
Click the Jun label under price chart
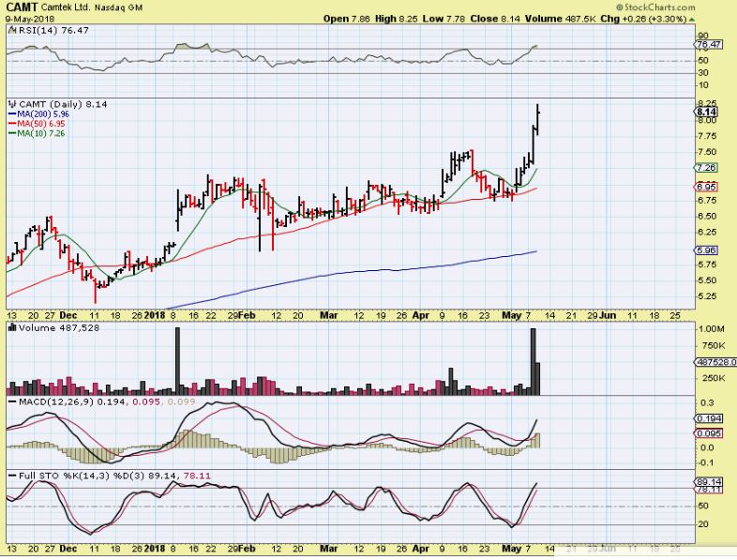pos(608,315)
